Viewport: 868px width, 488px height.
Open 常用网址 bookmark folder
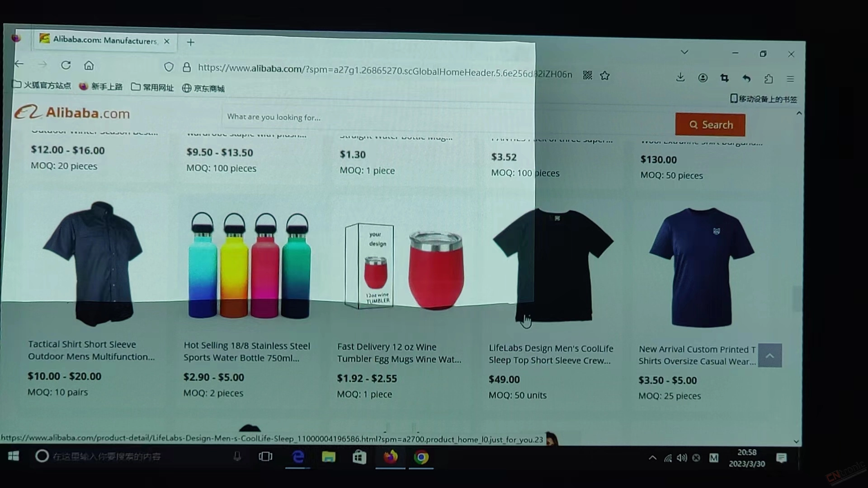point(152,87)
